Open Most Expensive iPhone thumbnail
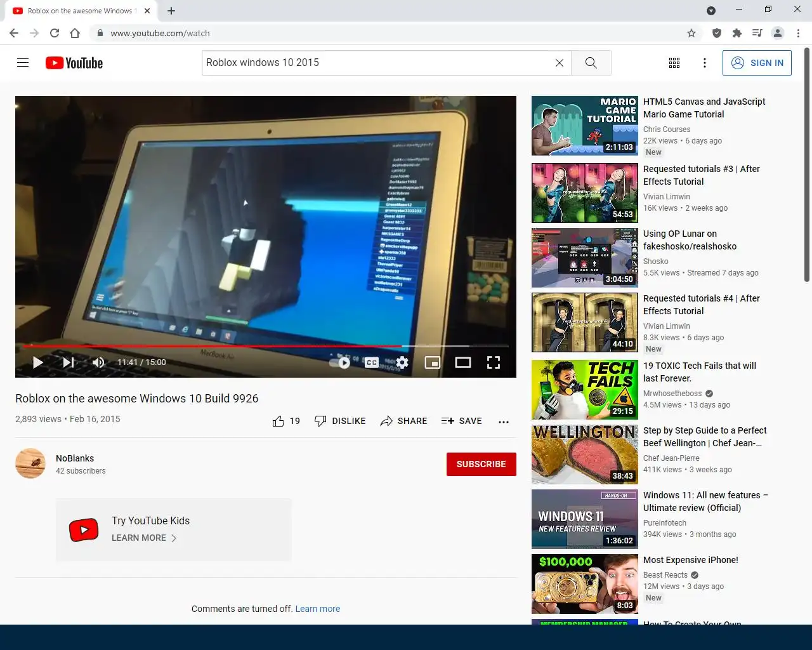 [584, 584]
